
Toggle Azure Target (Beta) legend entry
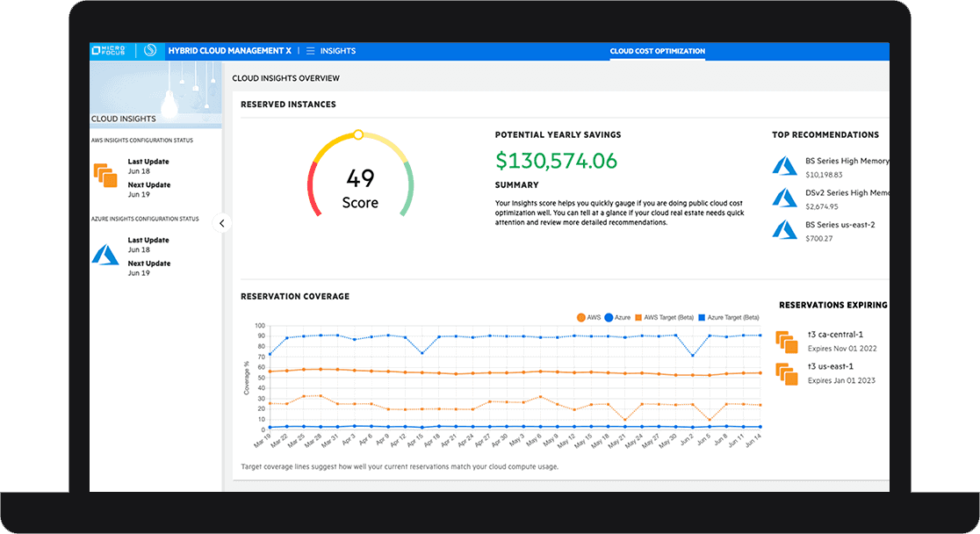[729, 318]
